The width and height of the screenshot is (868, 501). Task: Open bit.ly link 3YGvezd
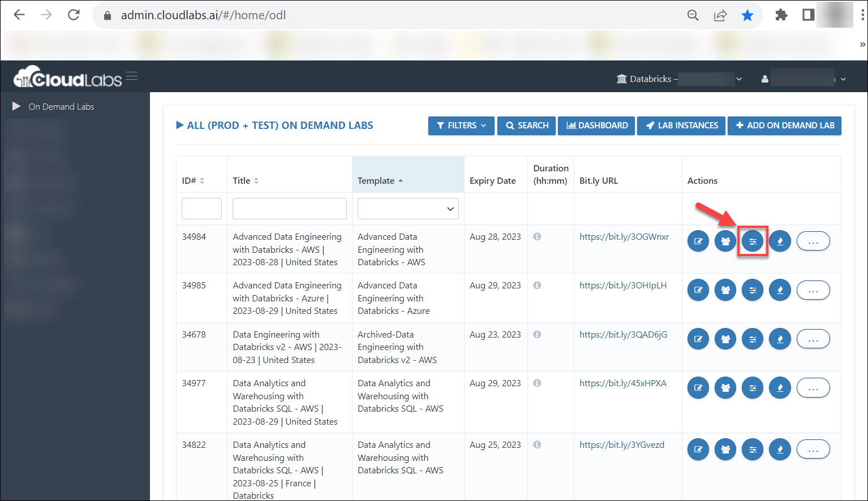click(x=622, y=445)
